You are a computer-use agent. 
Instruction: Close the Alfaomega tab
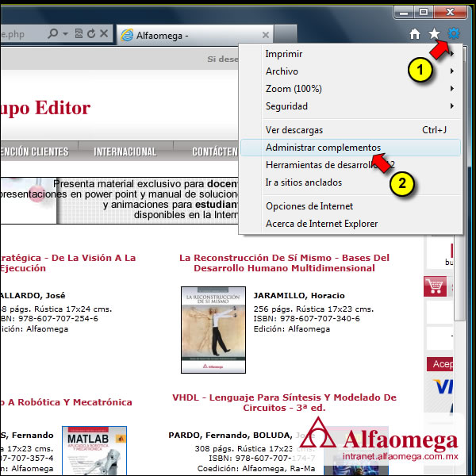click(x=266, y=35)
